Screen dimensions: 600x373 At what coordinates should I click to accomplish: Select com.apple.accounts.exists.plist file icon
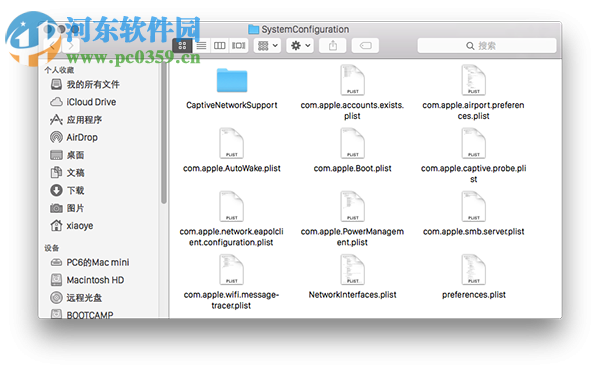point(352,80)
